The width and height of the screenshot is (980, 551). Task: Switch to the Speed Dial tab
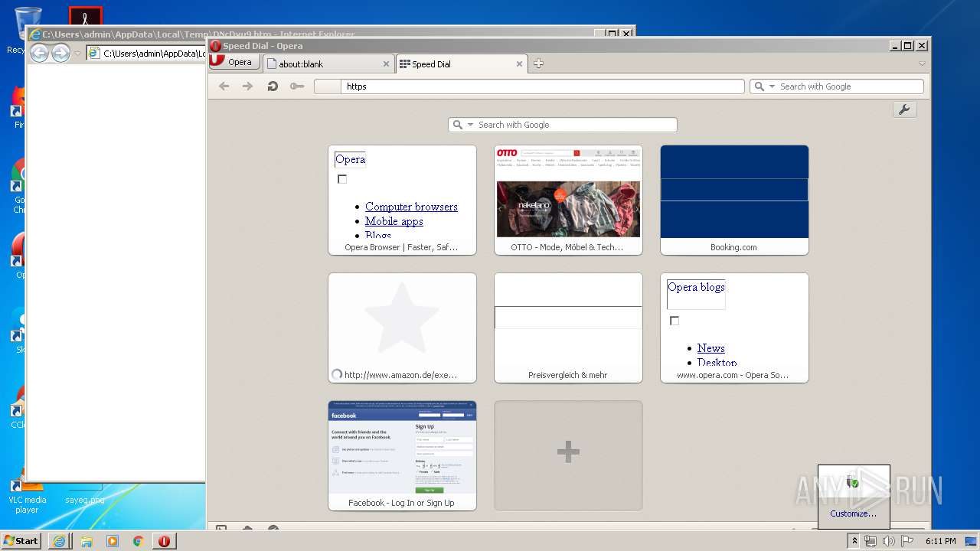tap(462, 64)
